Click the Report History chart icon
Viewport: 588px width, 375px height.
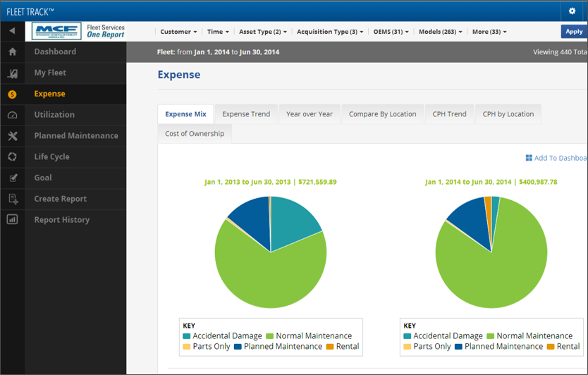coord(12,220)
